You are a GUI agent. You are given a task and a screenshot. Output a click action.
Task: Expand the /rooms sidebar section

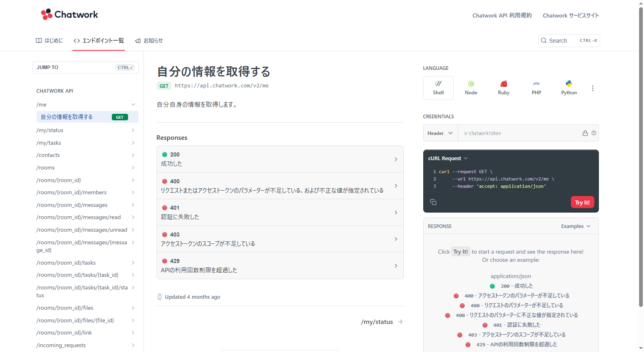(x=86, y=168)
